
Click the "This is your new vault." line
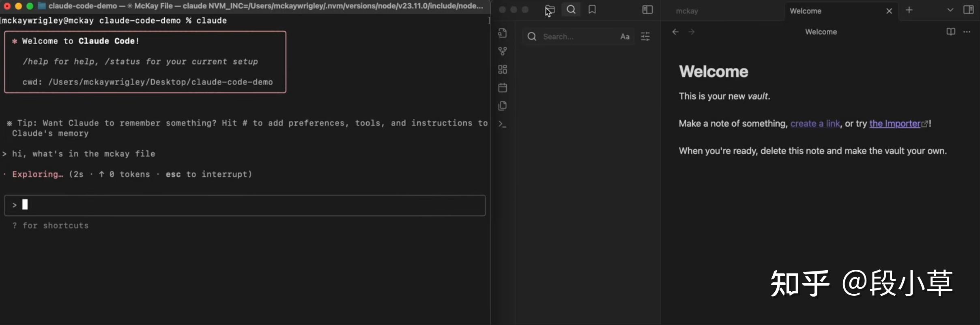(x=724, y=96)
